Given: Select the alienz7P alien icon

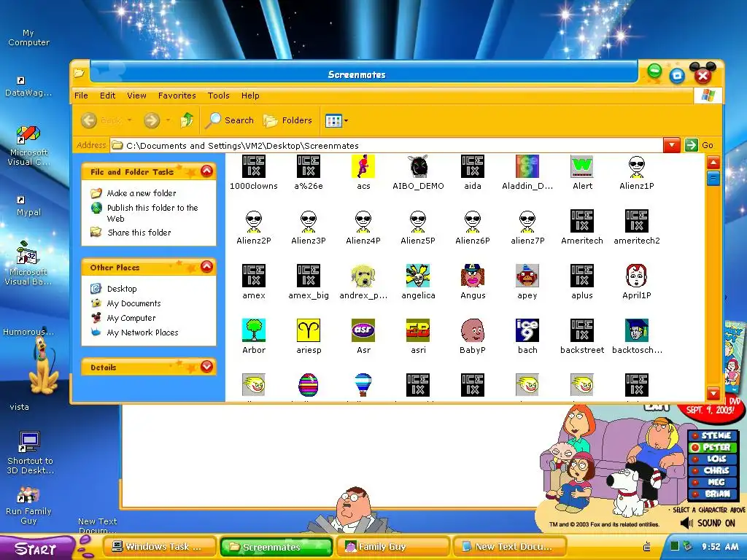Looking at the screenshot, I should pos(527,221).
